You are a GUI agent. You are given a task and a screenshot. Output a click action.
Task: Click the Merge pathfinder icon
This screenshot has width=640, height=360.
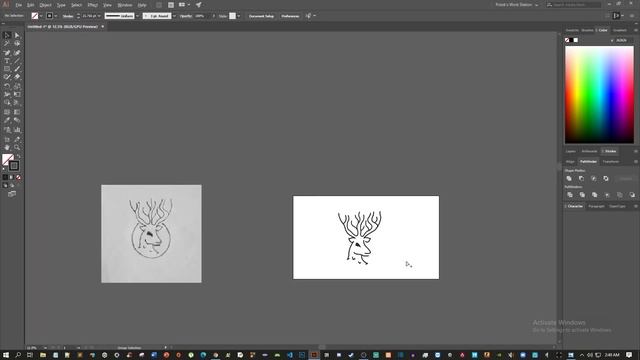click(x=595, y=195)
